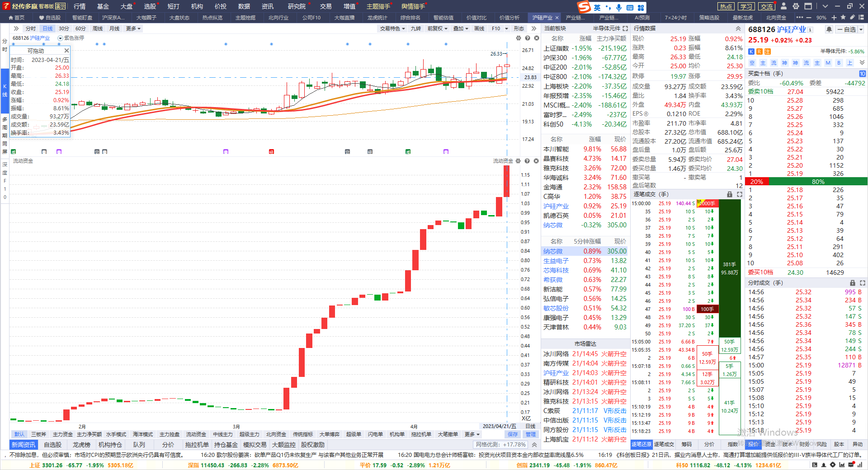Switch chart period to 60分

click(x=80, y=28)
